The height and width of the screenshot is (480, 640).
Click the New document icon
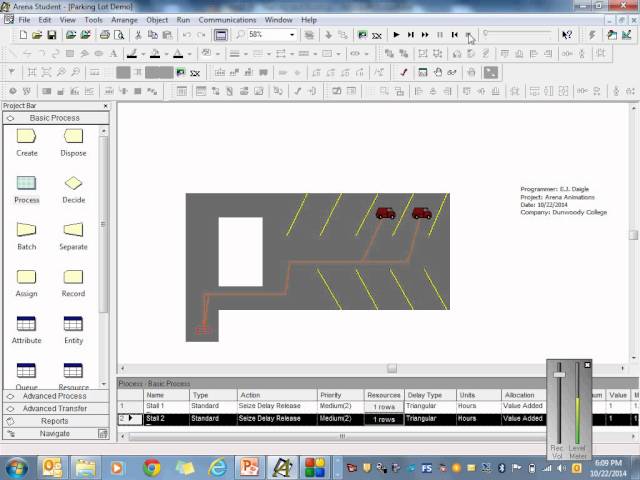pyautogui.click(x=23, y=35)
